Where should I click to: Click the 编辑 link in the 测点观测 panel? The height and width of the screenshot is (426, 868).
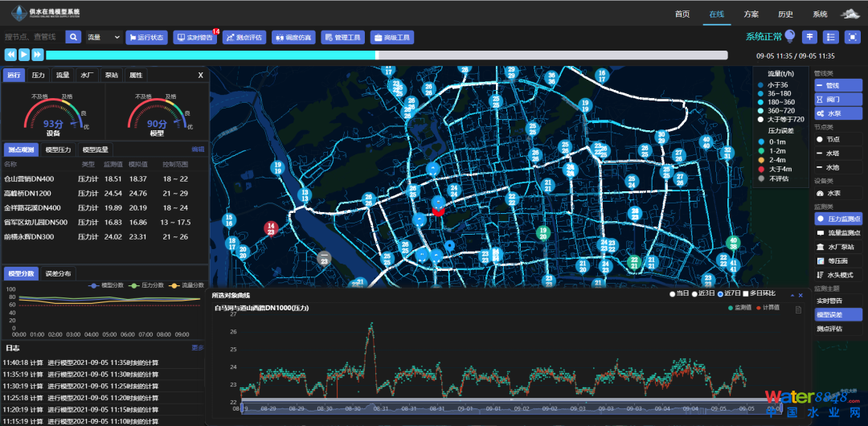point(198,150)
